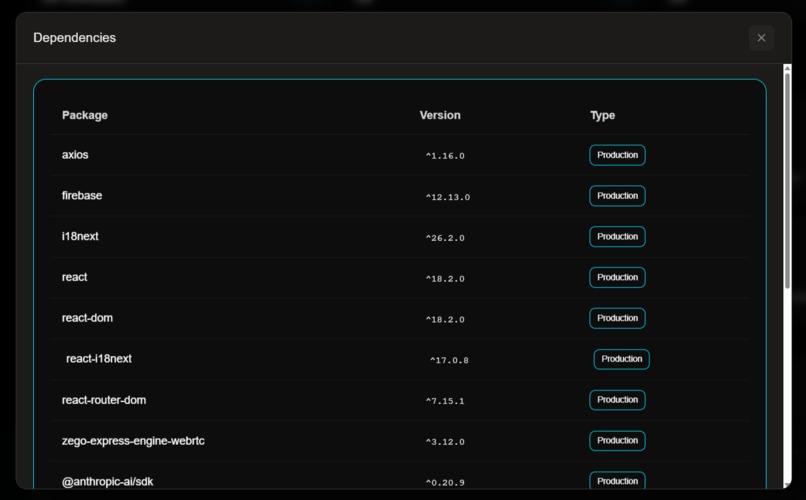This screenshot has height=500, width=806.
Task: Select the @anthropic-ai/sdk package name
Action: click(107, 482)
